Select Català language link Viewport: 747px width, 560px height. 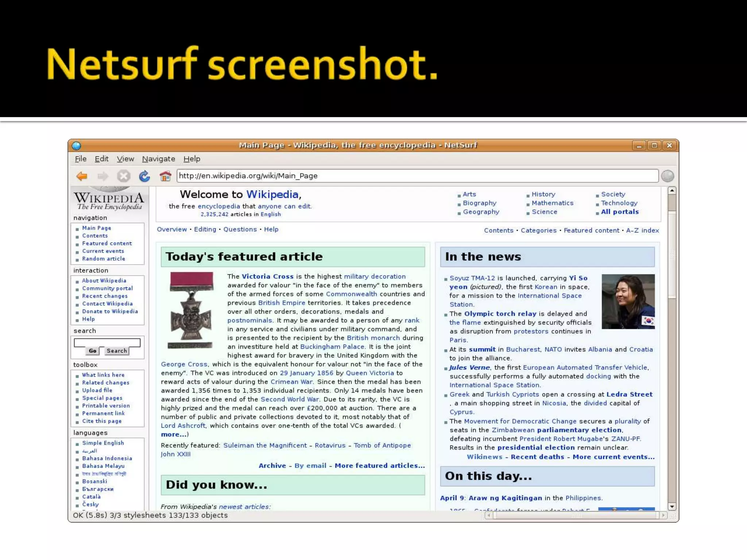click(91, 497)
